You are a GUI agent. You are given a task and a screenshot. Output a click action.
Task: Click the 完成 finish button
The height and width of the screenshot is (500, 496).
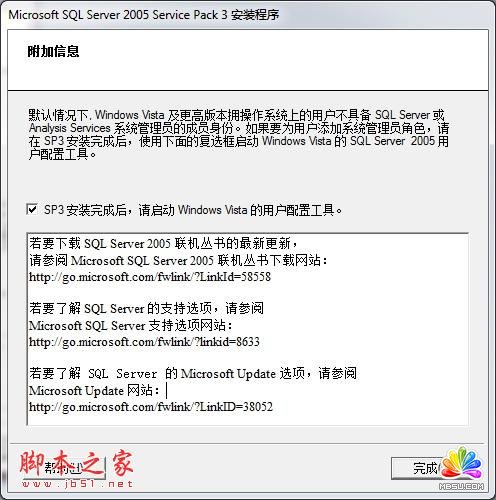[x=421, y=468]
